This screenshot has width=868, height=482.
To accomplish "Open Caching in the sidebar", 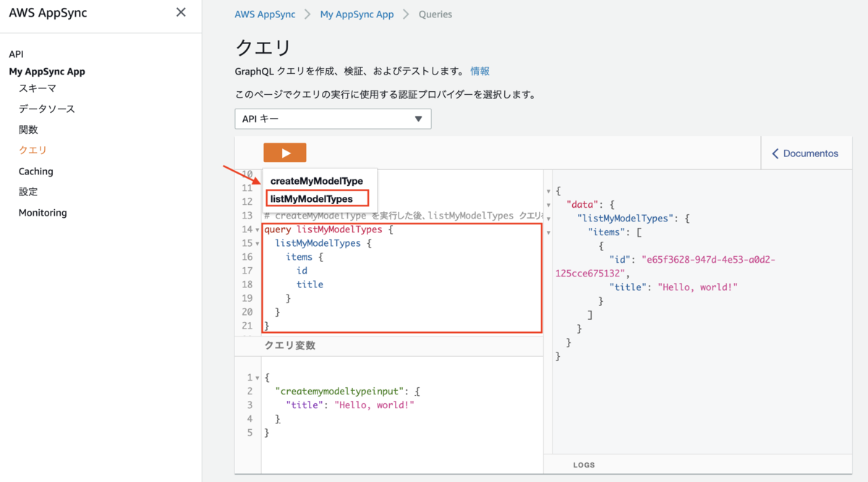I will tap(36, 172).
